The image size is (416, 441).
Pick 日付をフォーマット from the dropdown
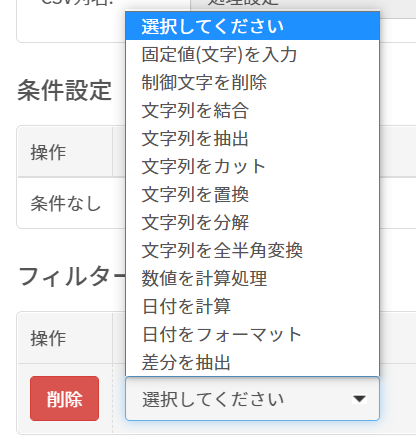click(252, 334)
